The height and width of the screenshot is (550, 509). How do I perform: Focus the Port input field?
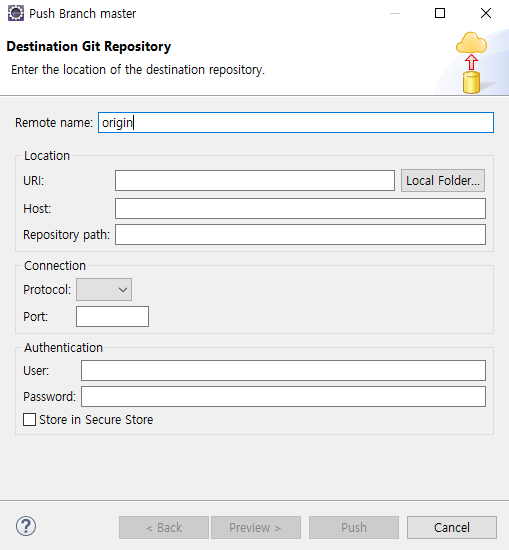coord(112,316)
